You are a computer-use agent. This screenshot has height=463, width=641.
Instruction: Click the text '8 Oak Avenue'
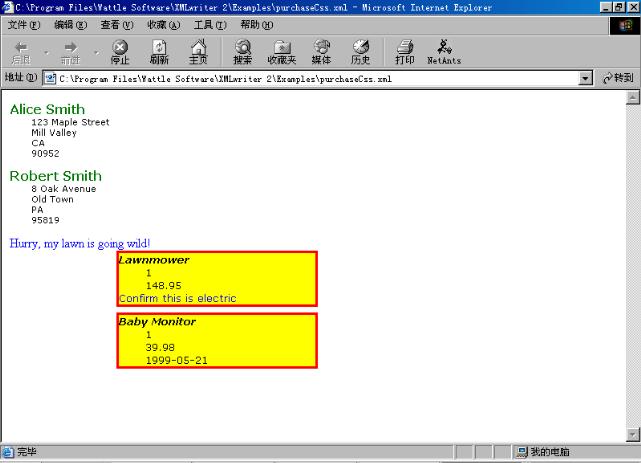[64, 189]
